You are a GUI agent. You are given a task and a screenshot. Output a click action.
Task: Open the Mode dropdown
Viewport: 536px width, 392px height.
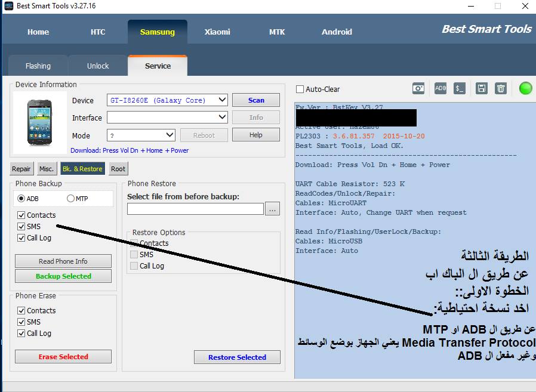(141, 135)
